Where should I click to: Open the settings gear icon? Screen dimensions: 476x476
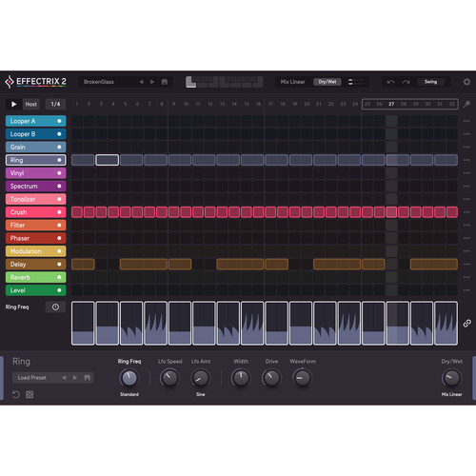[x=466, y=82]
